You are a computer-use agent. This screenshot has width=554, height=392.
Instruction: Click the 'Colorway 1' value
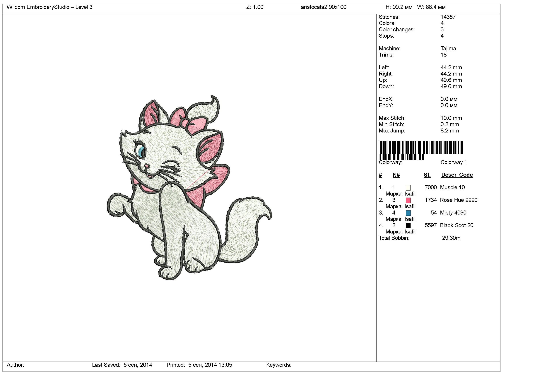pyautogui.click(x=454, y=162)
